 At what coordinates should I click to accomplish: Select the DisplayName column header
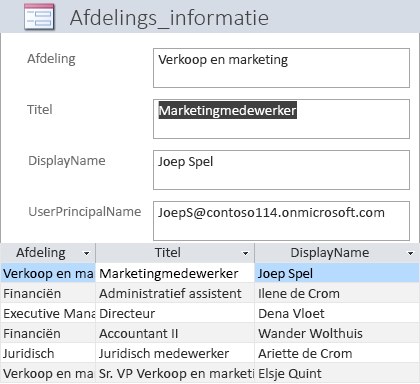point(337,253)
